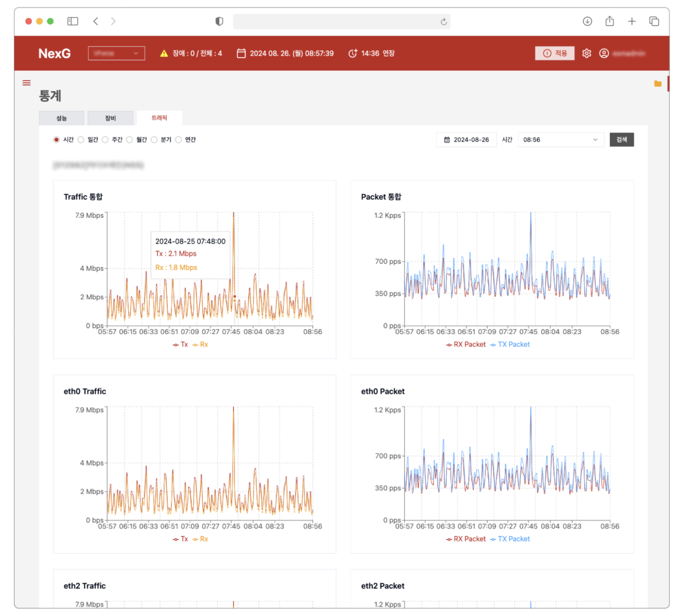Select the 연간 radio button

point(178,140)
